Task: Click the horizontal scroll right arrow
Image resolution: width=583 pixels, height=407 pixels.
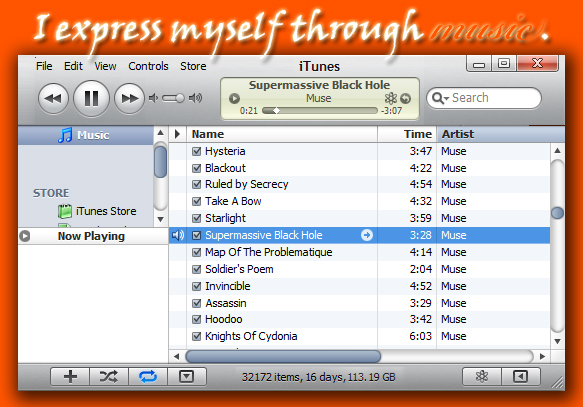Action: [542, 356]
